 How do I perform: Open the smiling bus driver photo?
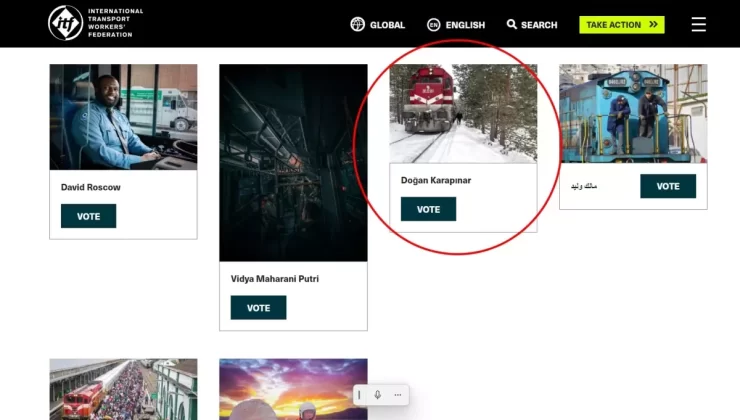(123, 117)
